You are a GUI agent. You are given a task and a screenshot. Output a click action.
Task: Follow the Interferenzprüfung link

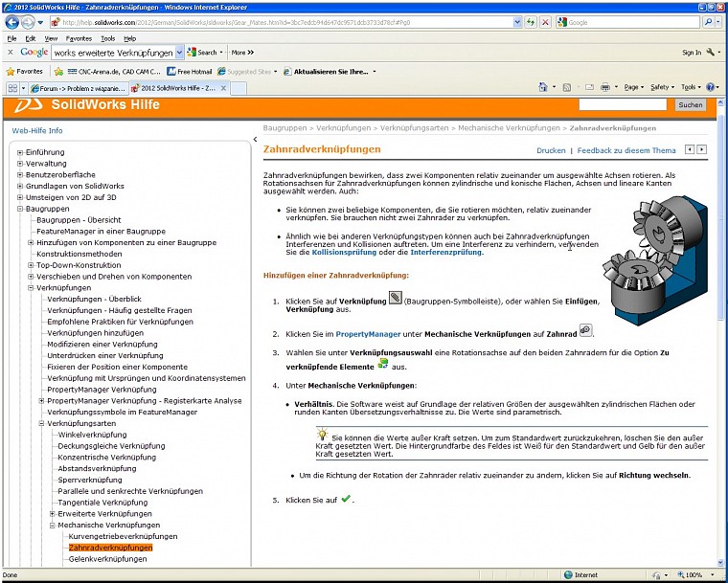(x=445, y=253)
